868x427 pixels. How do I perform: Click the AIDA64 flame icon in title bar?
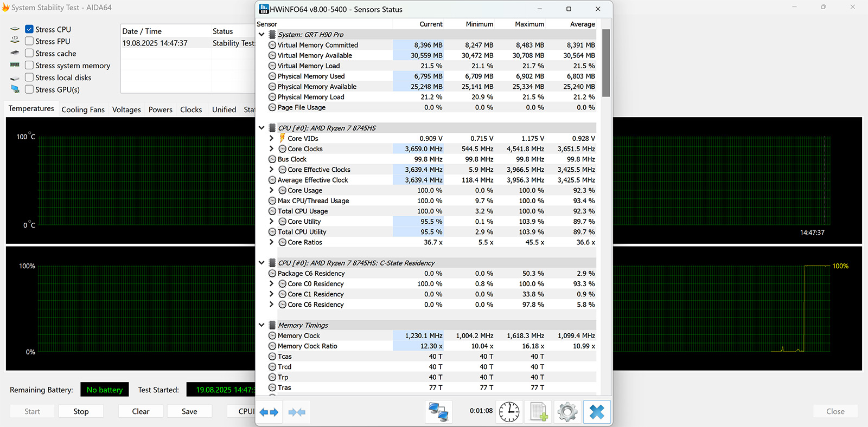(5, 8)
